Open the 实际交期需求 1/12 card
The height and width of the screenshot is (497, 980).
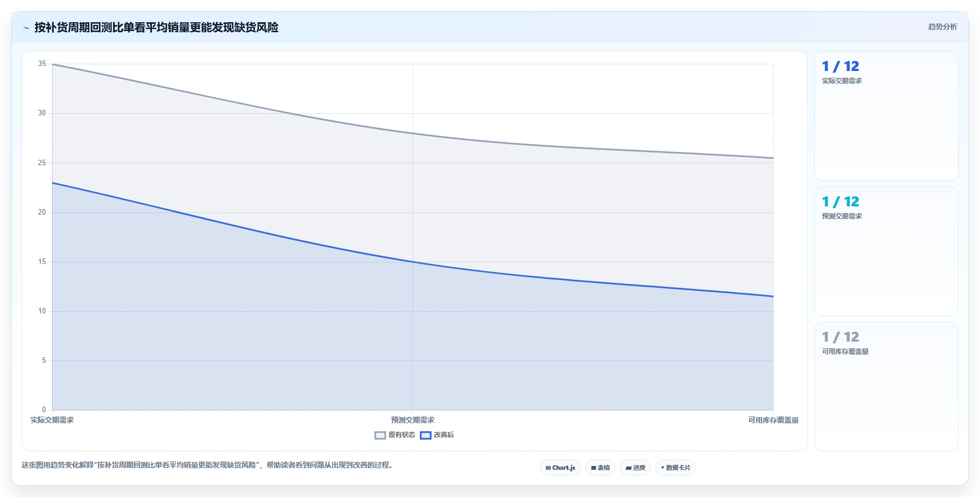[886, 116]
